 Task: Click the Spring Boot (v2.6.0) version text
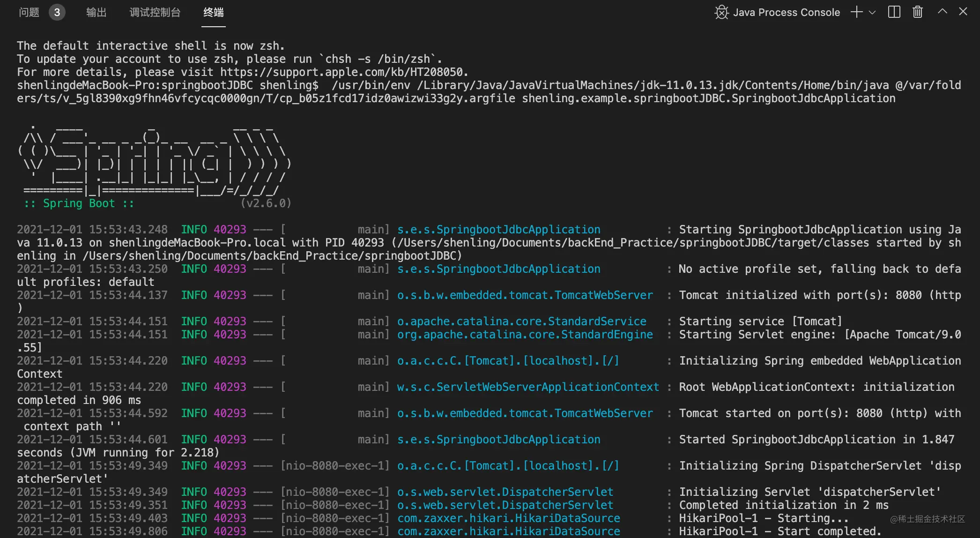point(266,203)
